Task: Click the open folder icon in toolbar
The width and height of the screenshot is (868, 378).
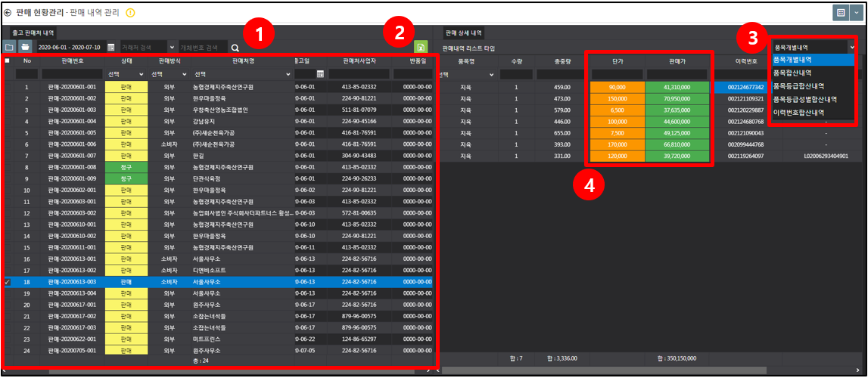Action: (25, 48)
